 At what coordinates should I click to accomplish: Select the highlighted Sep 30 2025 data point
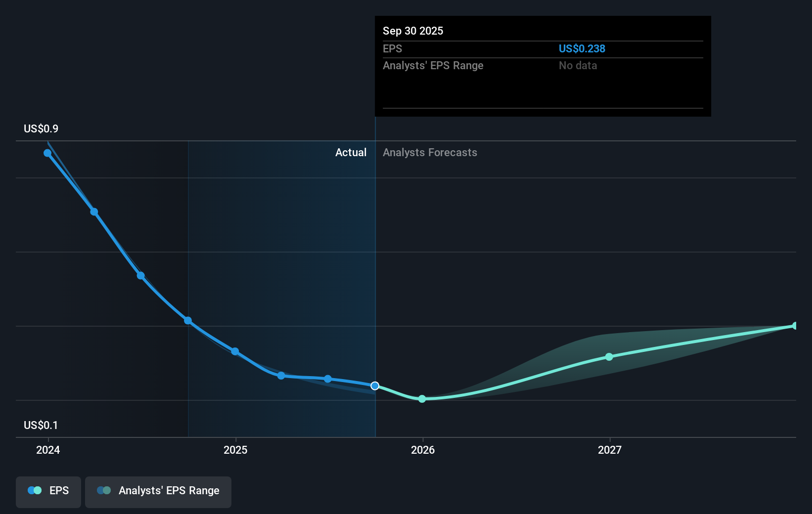[375, 386]
